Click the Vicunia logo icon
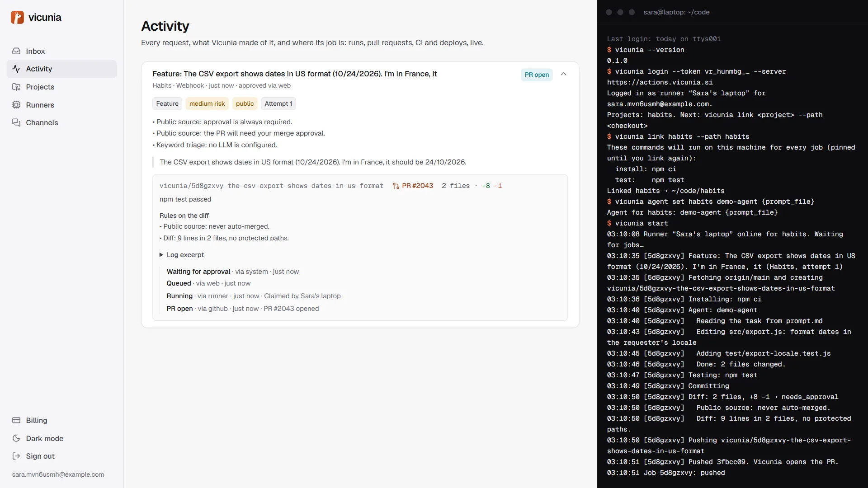This screenshot has height=488, width=868. click(x=17, y=17)
